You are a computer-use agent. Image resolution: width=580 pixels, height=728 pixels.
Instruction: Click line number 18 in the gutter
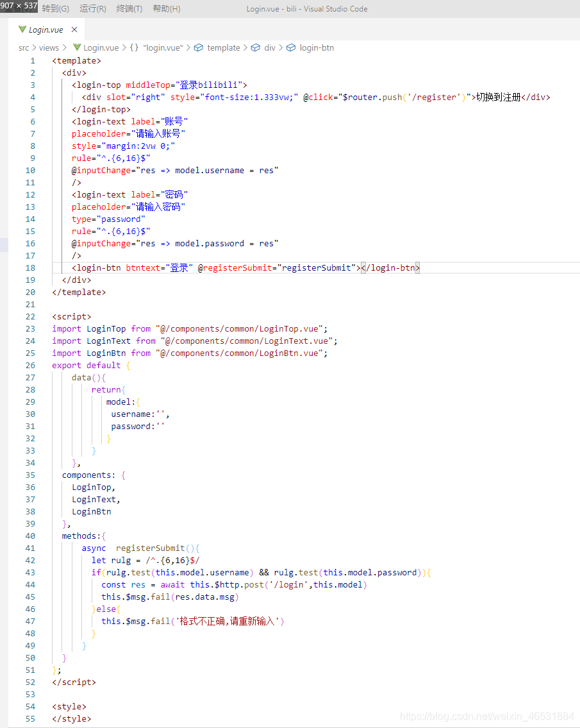tap(30, 268)
